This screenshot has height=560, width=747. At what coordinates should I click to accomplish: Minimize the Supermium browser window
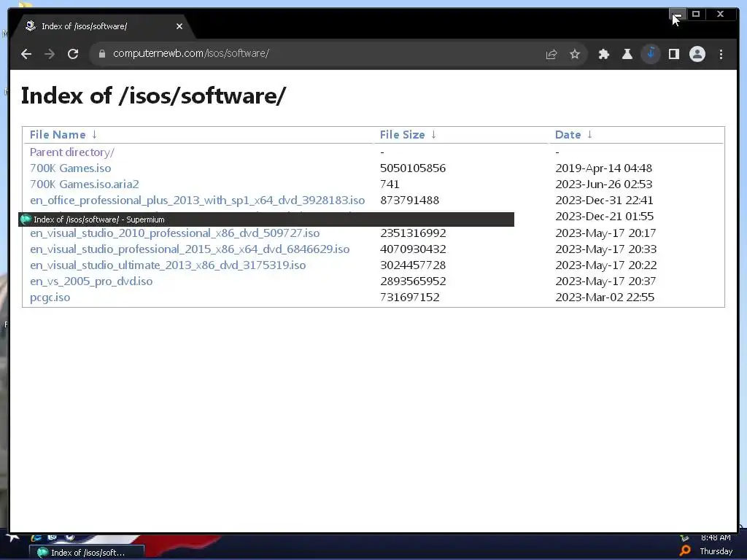tap(677, 15)
